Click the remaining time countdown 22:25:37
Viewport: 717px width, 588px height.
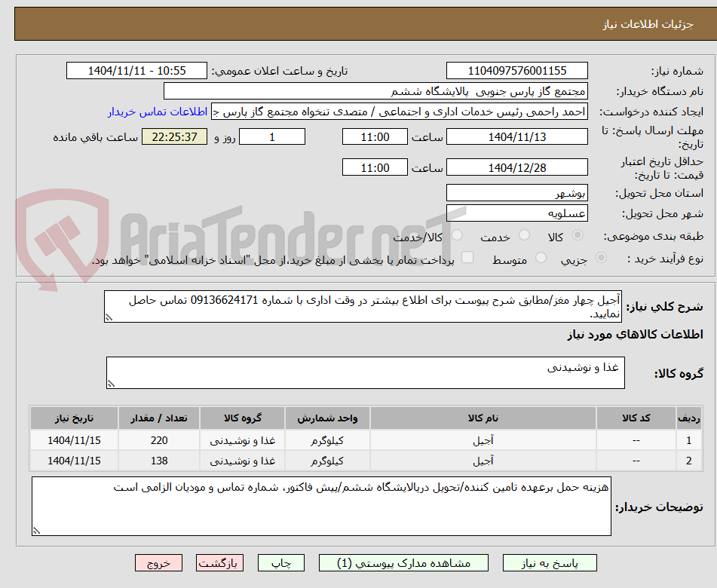click(174, 136)
